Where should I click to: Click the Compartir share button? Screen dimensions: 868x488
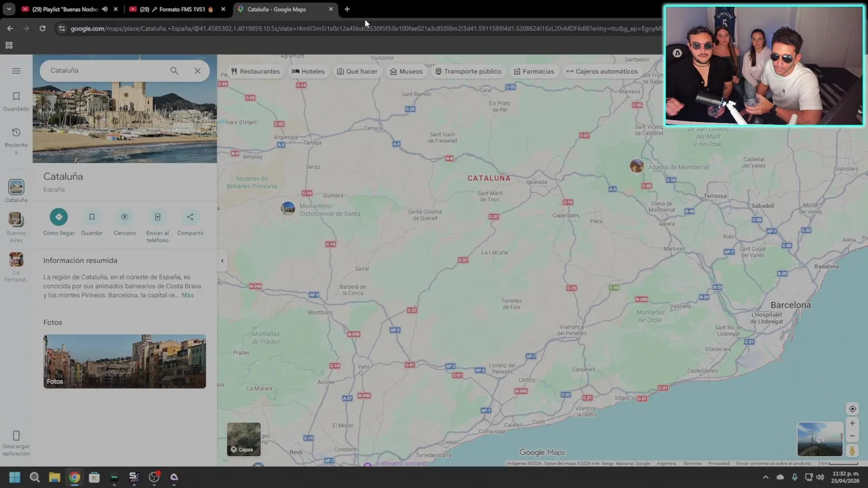[190, 217]
